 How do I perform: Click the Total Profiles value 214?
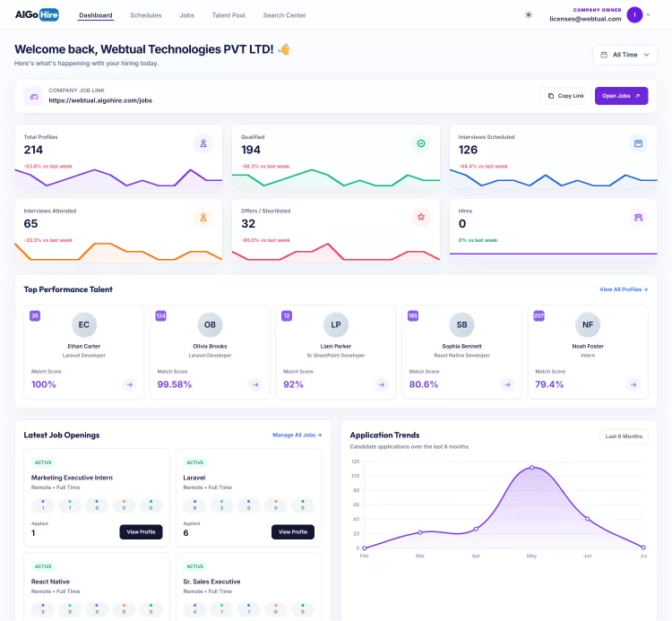[x=33, y=150]
